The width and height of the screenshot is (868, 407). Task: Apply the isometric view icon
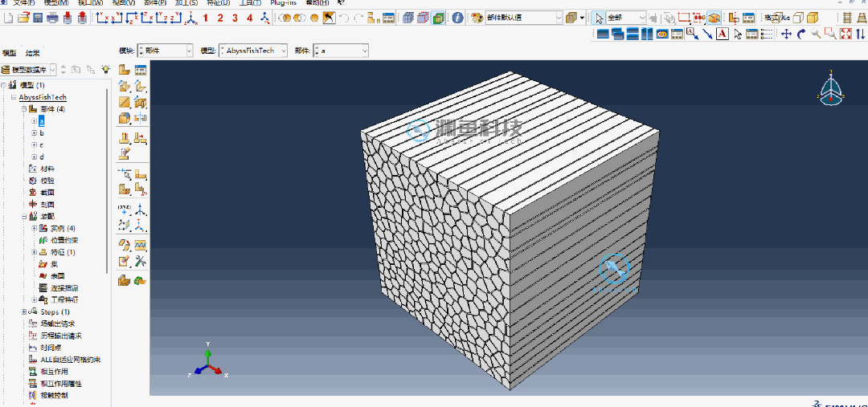(x=191, y=18)
